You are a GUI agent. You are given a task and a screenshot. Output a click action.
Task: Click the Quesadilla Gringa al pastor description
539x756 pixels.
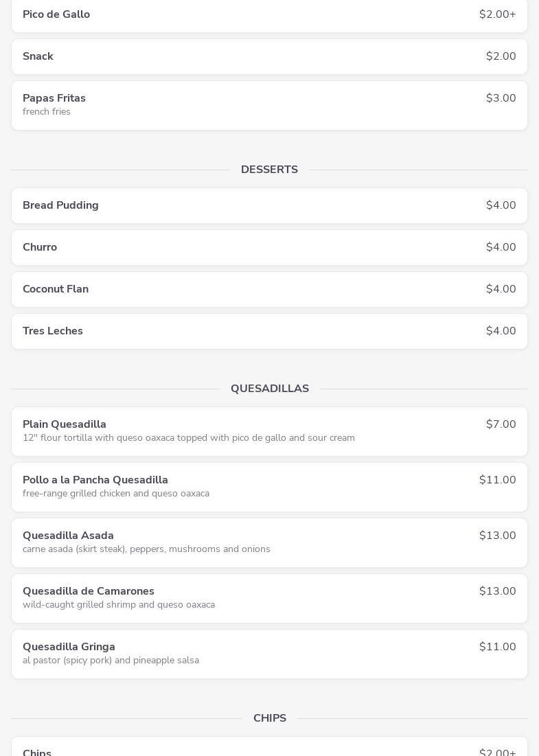[111, 661]
